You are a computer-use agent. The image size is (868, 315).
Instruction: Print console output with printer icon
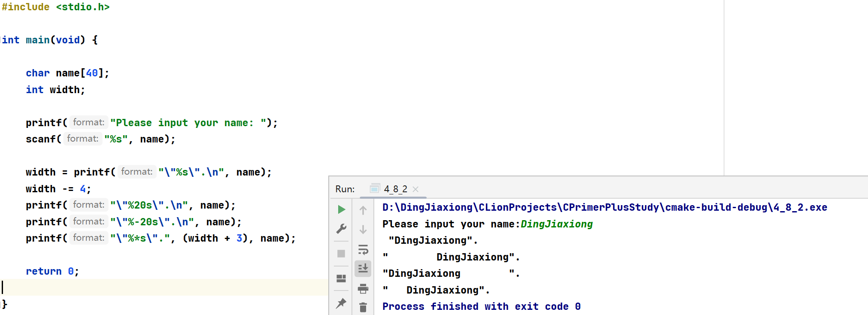[x=363, y=288]
